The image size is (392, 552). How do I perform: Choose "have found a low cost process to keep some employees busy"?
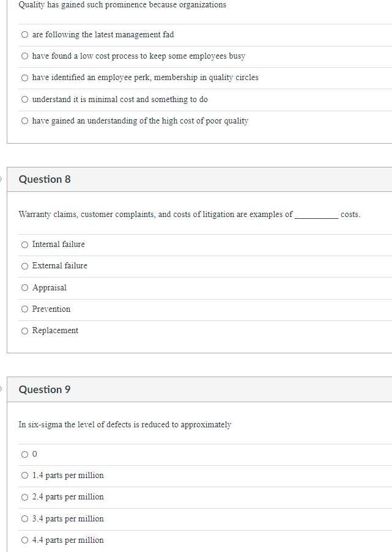click(24, 56)
